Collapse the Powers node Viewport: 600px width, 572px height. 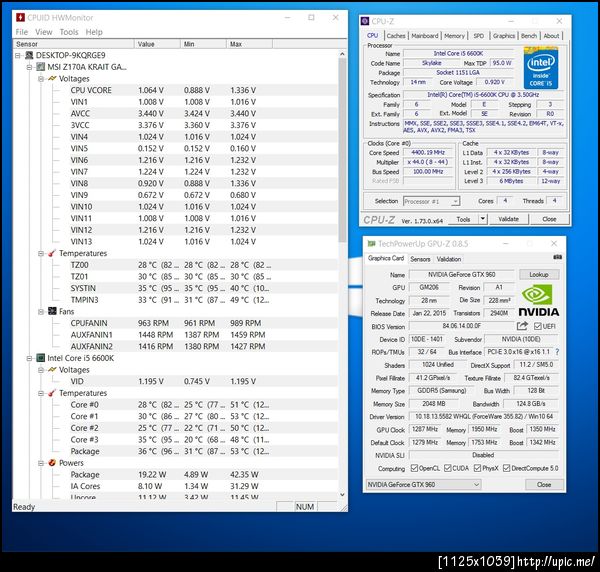tap(41, 463)
